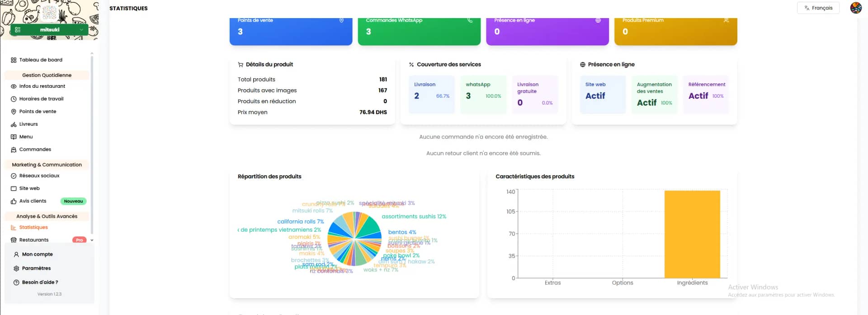Click the eye icon beside Infos du restaurant

point(14,86)
